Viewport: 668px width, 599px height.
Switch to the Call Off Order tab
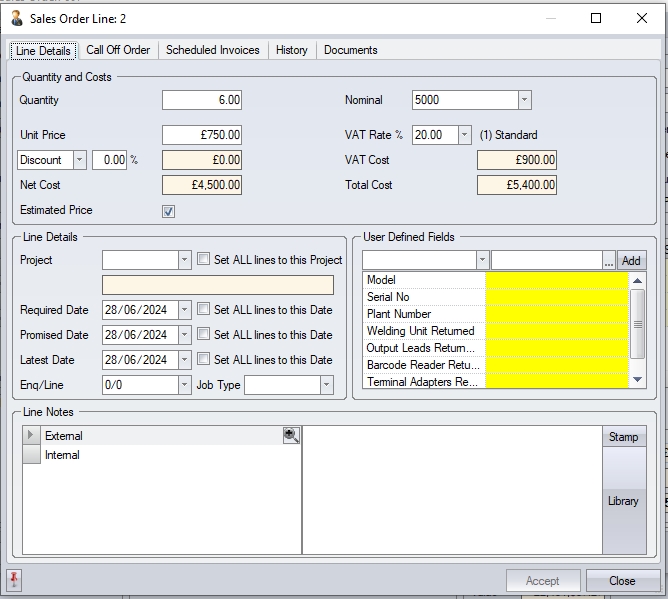click(118, 50)
